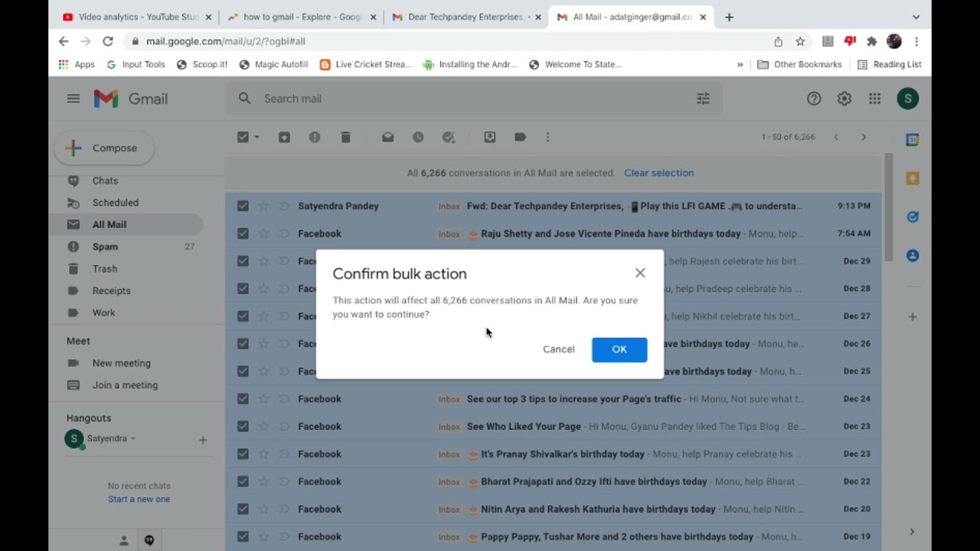Expand select-all dropdown arrow
Image resolution: width=980 pixels, height=551 pixels.
256,137
